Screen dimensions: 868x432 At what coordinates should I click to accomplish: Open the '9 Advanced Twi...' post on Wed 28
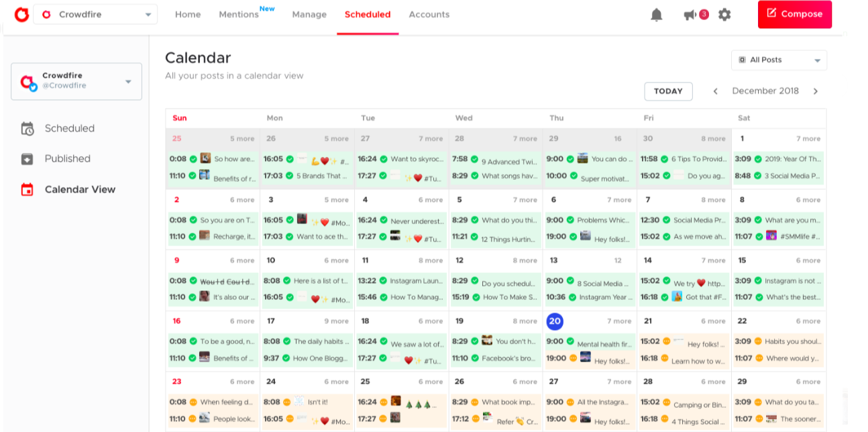496,160
